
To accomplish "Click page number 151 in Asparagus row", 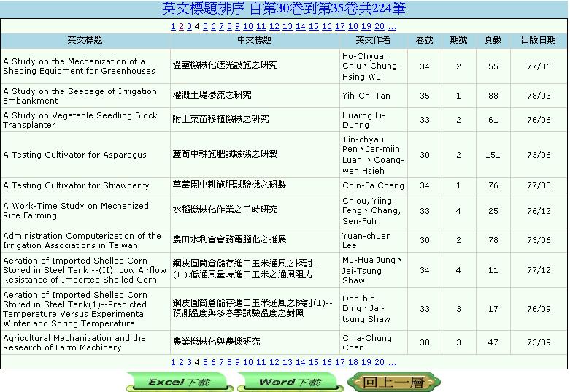I will click(493, 155).
